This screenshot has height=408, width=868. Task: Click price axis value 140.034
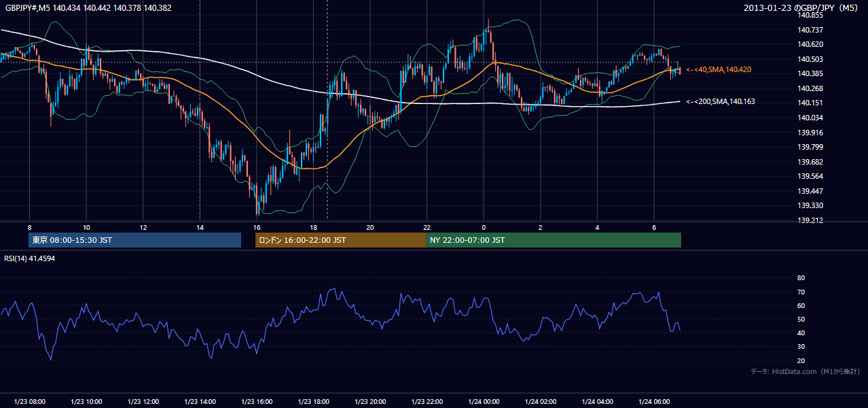(810, 118)
